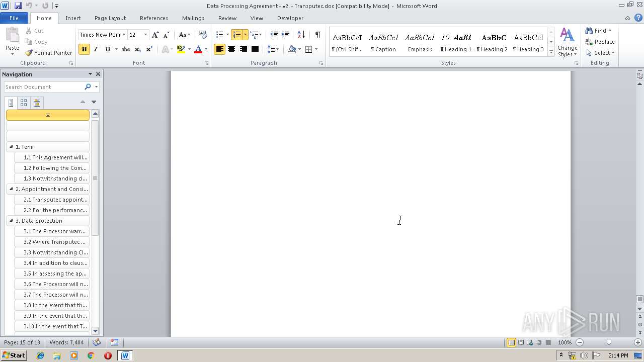Click the Grow Font icon
The image size is (644, 362).
[155, 35]
